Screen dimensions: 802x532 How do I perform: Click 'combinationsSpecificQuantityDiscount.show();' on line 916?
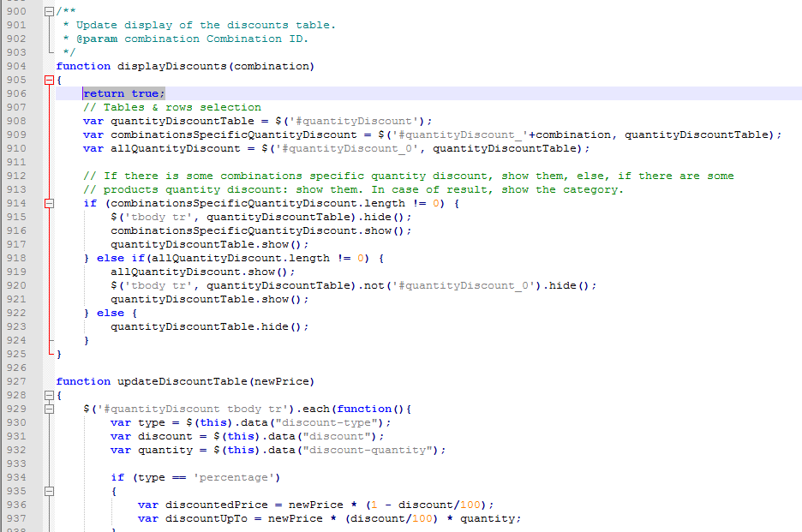260,230
